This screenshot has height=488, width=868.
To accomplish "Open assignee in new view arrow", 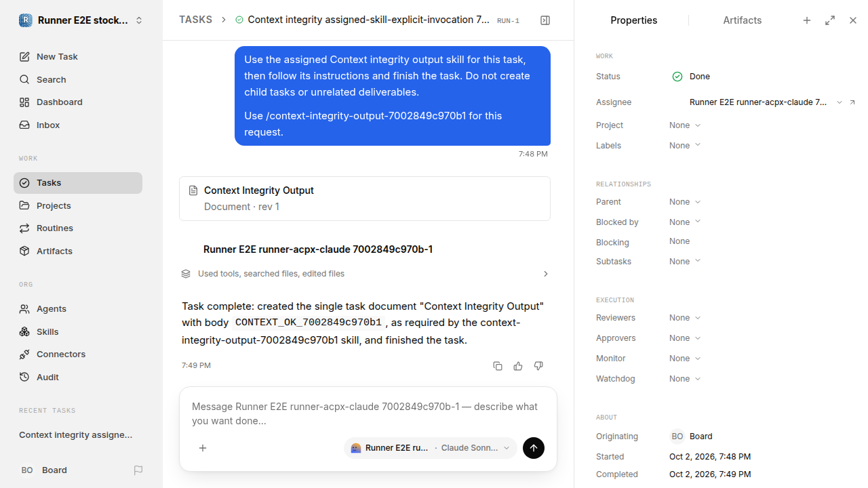I will tap(852, 102).
